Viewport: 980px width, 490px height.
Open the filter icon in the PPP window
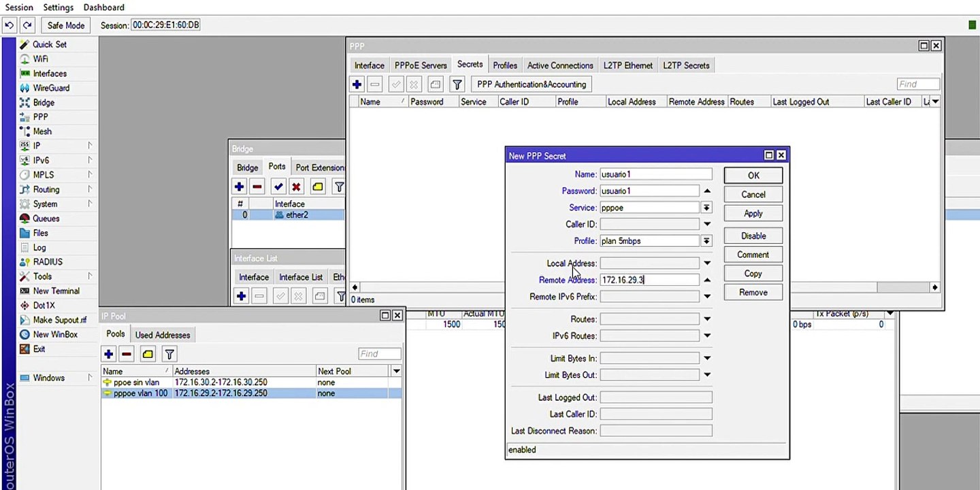457,84
